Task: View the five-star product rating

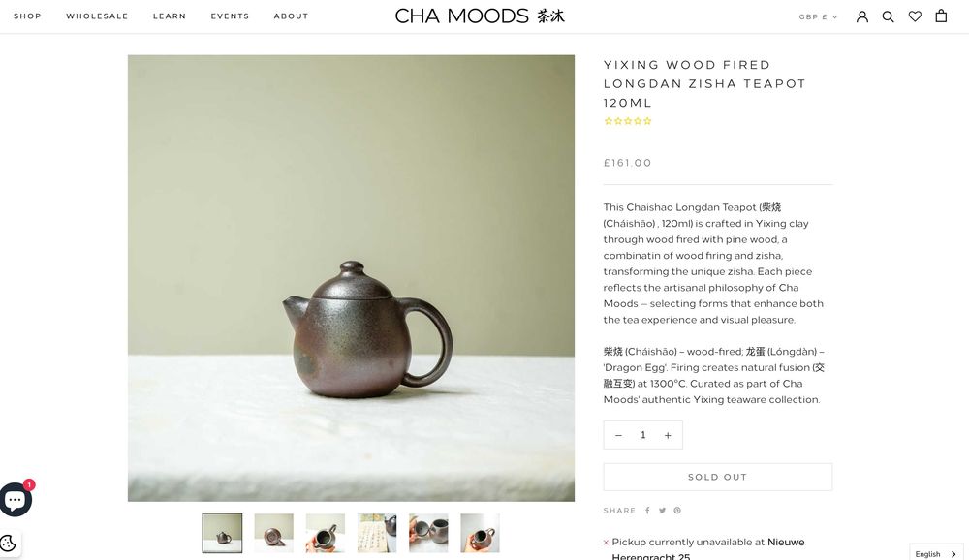Action: (x=627, y=121)
